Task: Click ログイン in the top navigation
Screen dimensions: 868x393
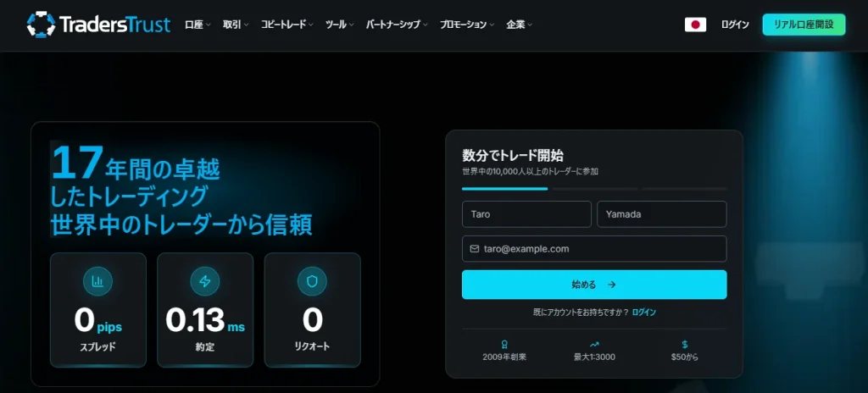Action: [735, 25]
